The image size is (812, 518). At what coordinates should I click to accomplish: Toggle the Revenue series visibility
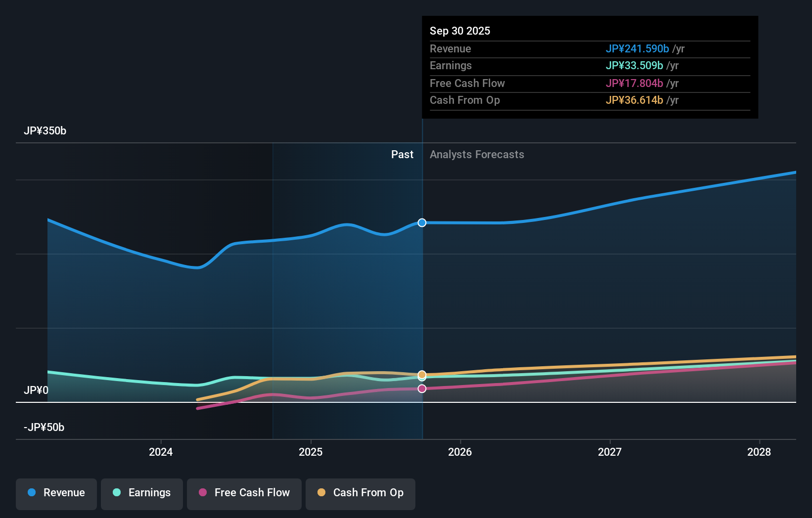56,494
